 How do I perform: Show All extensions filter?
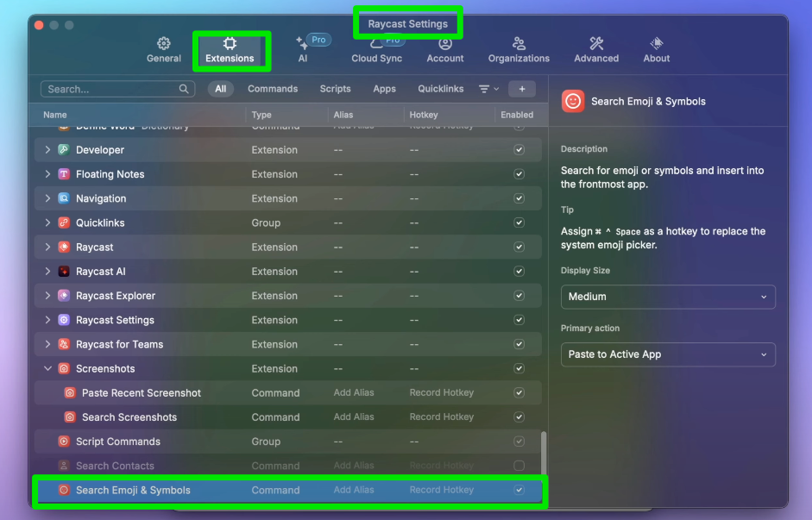point(221,89)
